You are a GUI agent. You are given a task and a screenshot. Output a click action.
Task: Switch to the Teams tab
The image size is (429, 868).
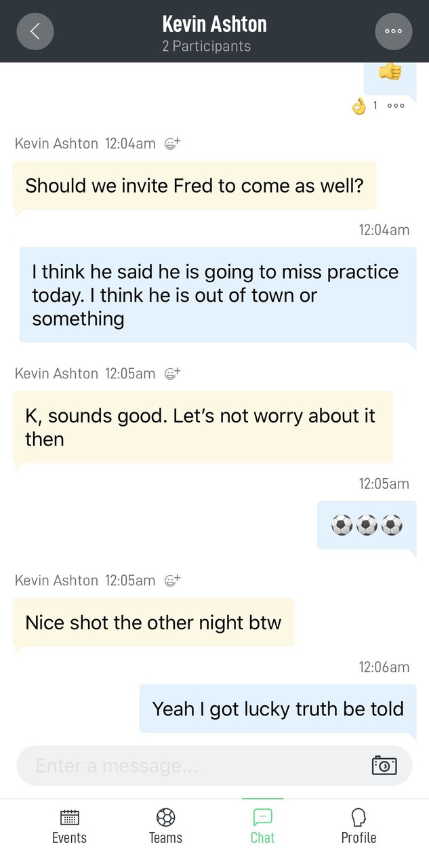click(165, 826)
